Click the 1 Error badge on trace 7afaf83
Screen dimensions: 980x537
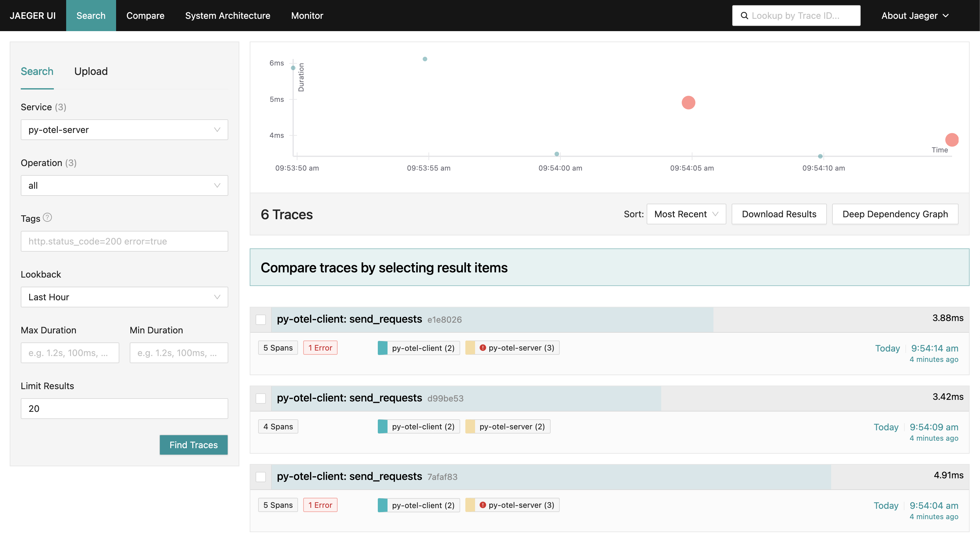pos(320,504)
